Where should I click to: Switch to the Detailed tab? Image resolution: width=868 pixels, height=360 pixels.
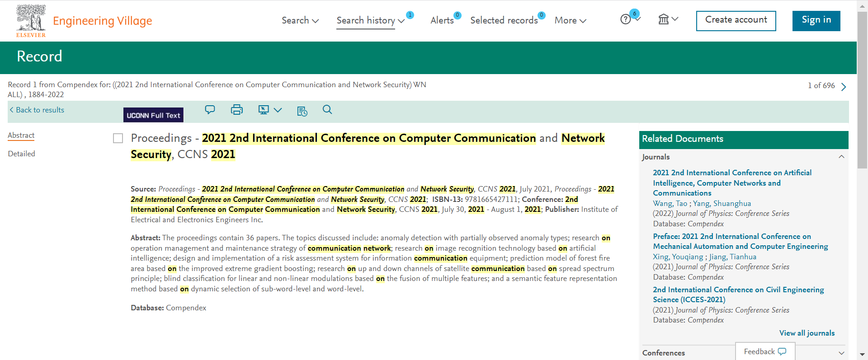(21, 154)
